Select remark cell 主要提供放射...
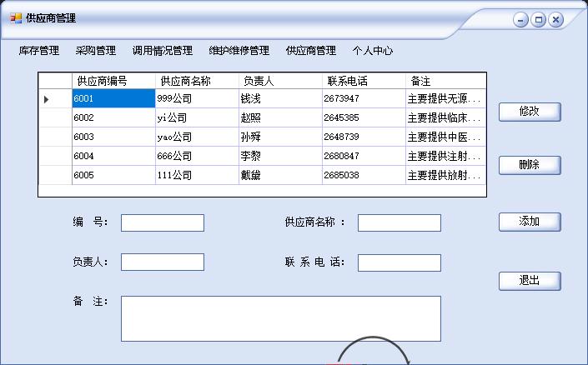588x365 pixels. (446, 175)
